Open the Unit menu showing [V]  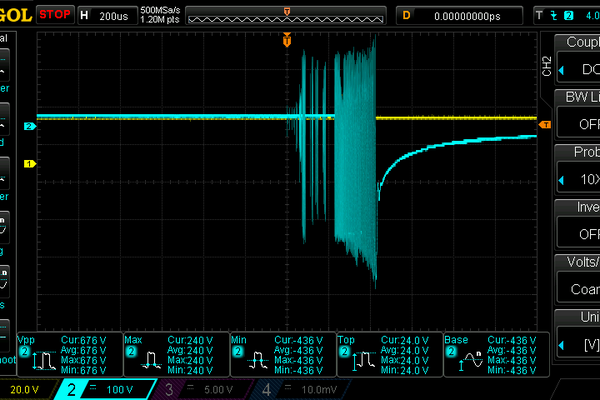point(578,334)
